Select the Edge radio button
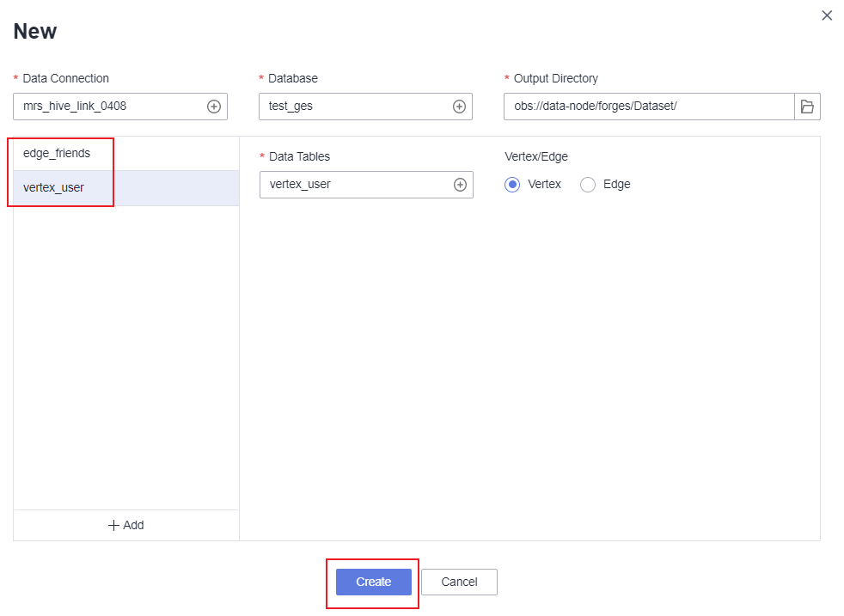The height and width of the screenshot is (616, 844). [x=588, y=185]
